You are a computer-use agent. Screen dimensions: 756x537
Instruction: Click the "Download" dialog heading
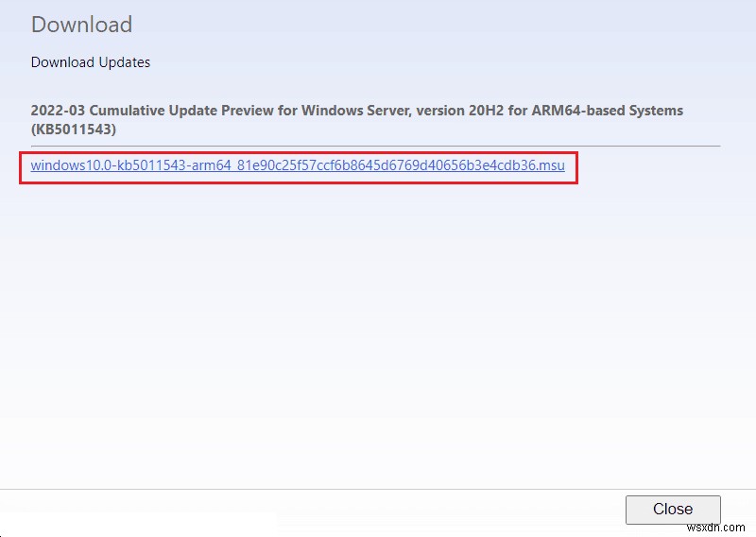pyautogui.click(x=81, y=25)
